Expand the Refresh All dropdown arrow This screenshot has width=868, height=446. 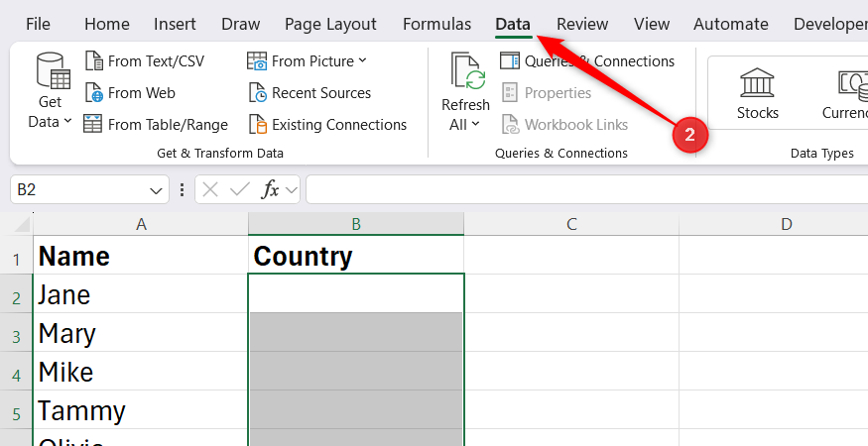(x=475, y=125)
